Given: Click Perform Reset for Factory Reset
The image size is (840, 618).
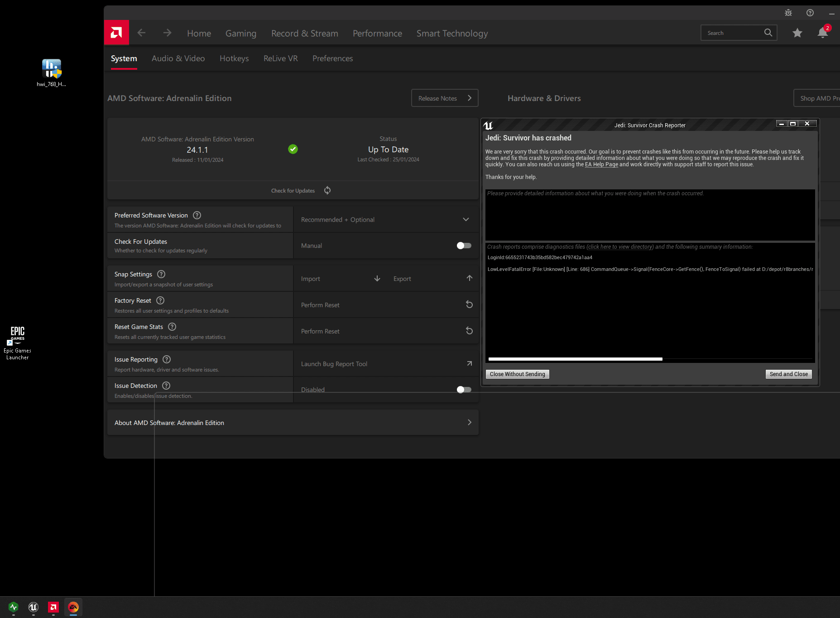Looking at the screenshot, I should pos(320,305).
